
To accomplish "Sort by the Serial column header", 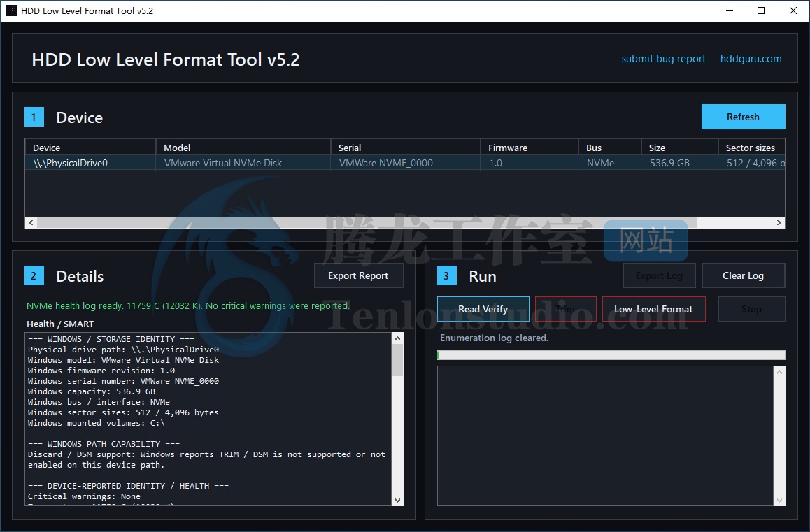I will [x=404, y=148].
